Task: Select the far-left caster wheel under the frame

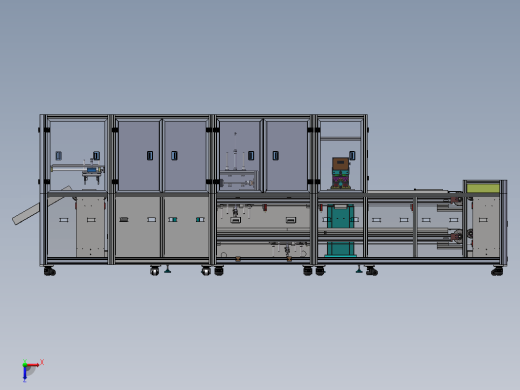Action: (x=50, y=271)
